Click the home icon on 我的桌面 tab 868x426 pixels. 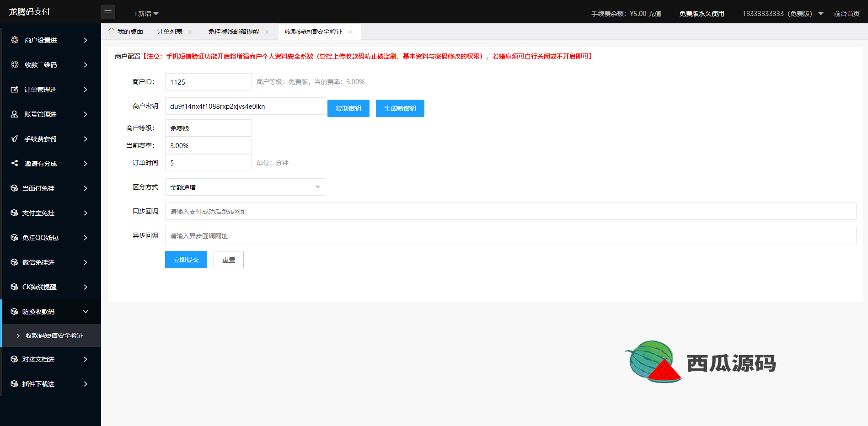click(112, 32)
